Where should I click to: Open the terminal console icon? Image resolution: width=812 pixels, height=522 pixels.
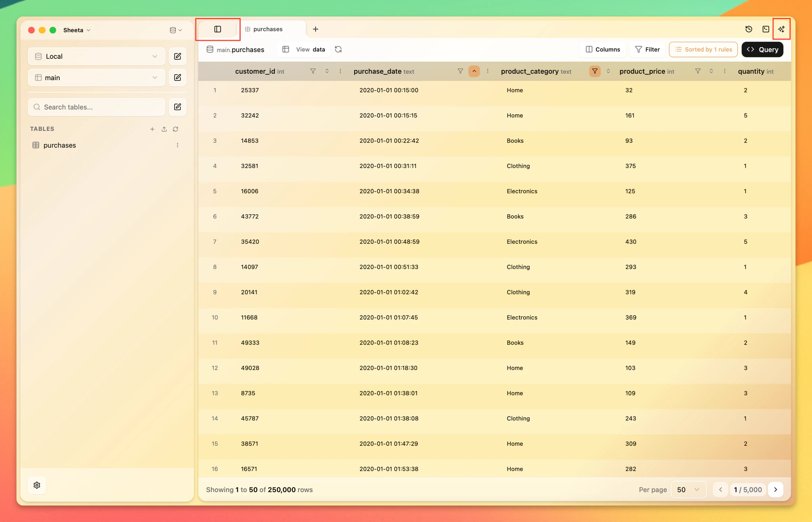coord(766,29)
